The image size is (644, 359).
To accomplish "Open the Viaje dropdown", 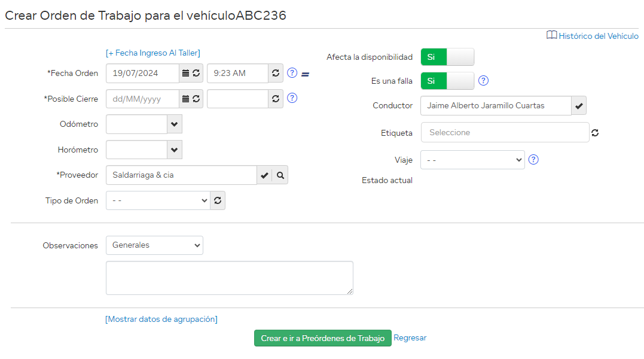I will pyautogui.click(x=472, y=160).
